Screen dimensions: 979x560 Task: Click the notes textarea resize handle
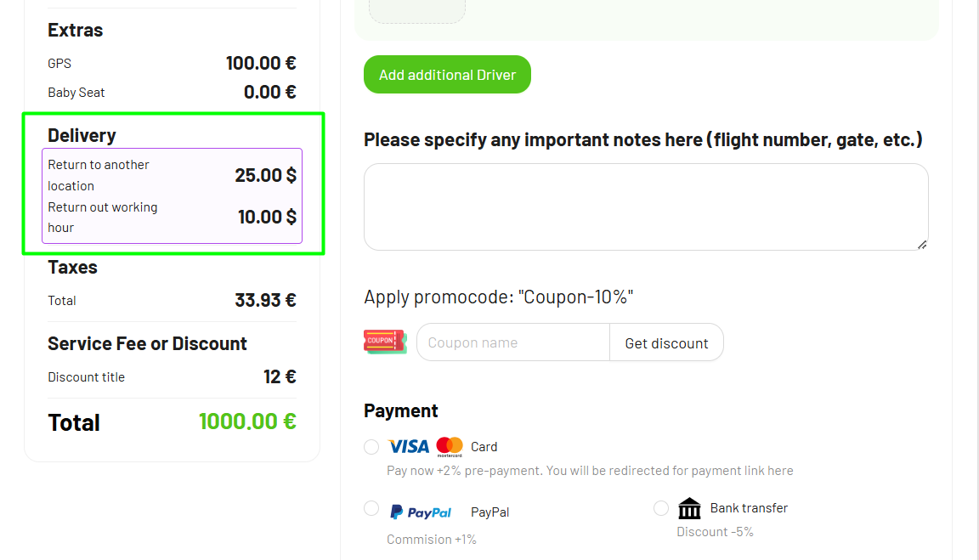point(922,245)
